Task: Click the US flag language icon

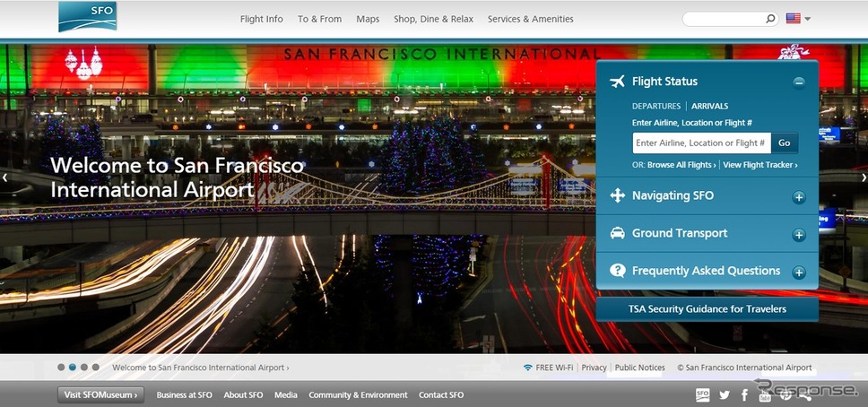Action: click(794, 18)
